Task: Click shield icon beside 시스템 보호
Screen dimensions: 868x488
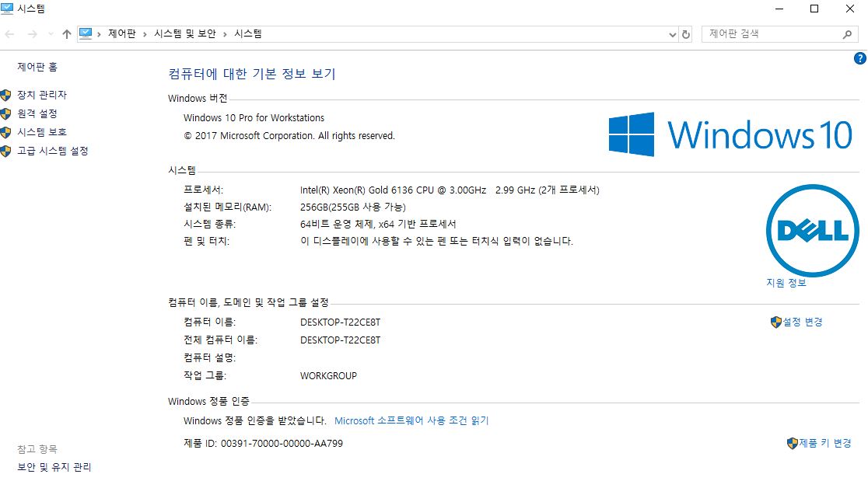Action: (5, 133)
